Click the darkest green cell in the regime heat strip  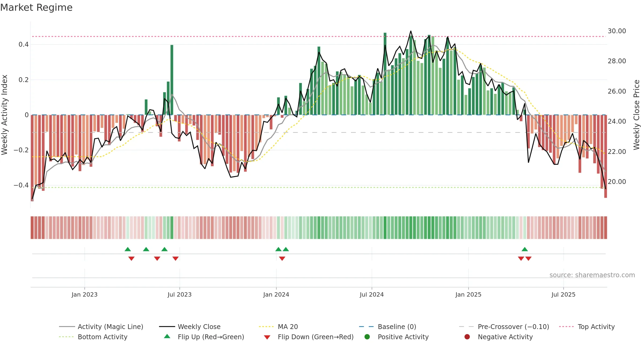(385, 228)
